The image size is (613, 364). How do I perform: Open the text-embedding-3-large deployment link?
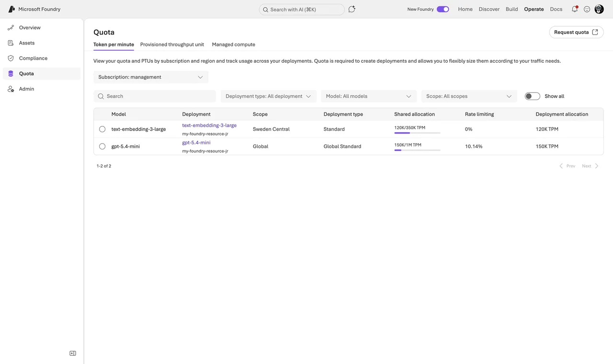(x=209, y=125)
